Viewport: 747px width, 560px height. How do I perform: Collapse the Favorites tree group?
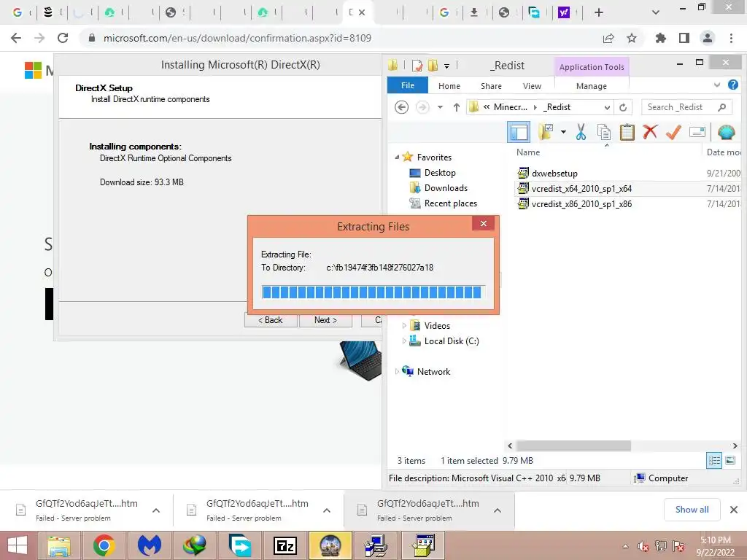[x=397, y=157]
